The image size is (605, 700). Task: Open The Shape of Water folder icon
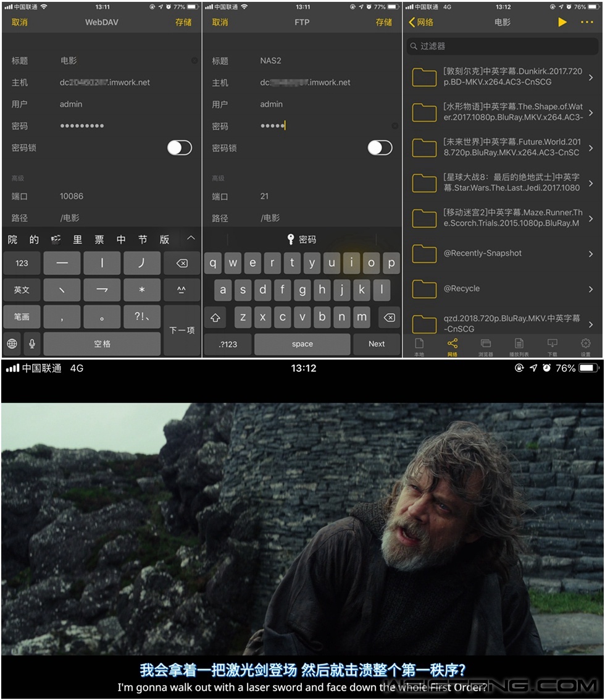coord(424,112)
